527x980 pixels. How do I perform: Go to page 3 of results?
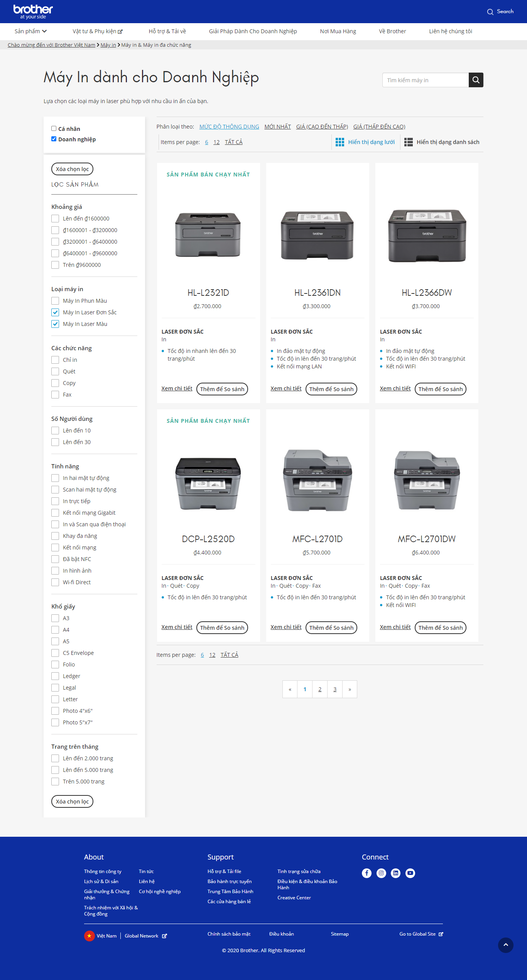pyautogui.click(x=335, y=689)
